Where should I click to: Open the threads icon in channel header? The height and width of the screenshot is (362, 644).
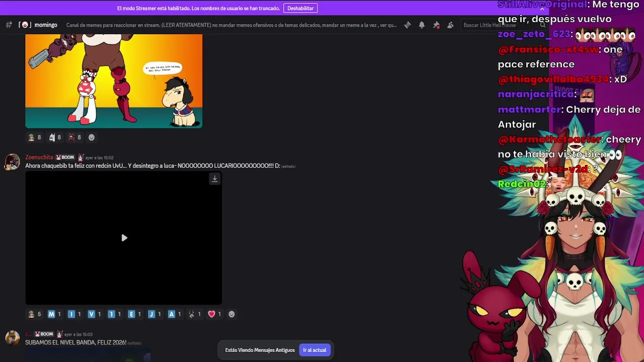coord(408,25)
